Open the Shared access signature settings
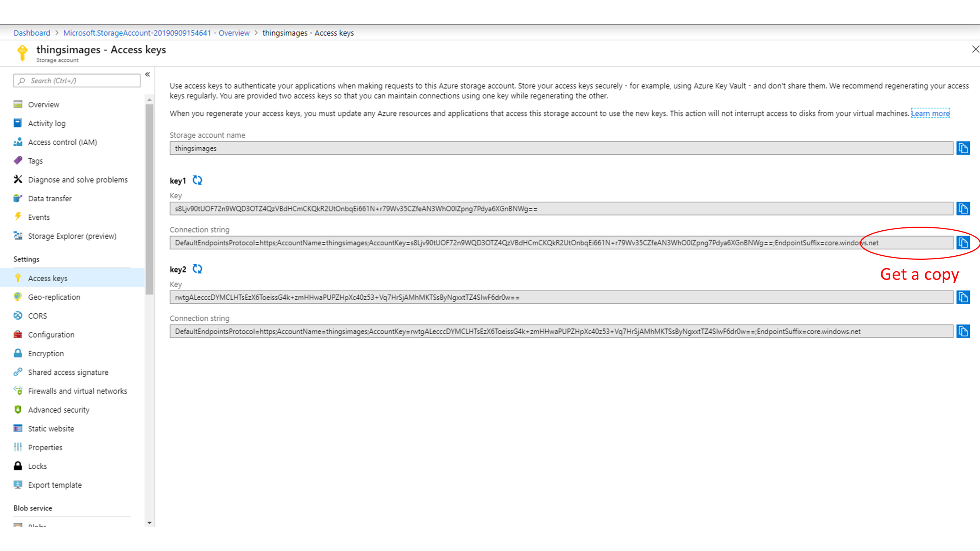 (x=68, y=372)
